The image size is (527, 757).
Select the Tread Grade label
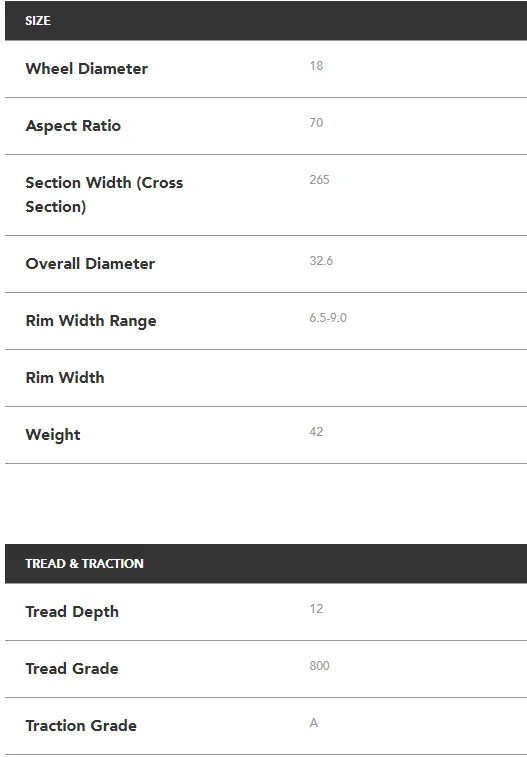[72, 669]
